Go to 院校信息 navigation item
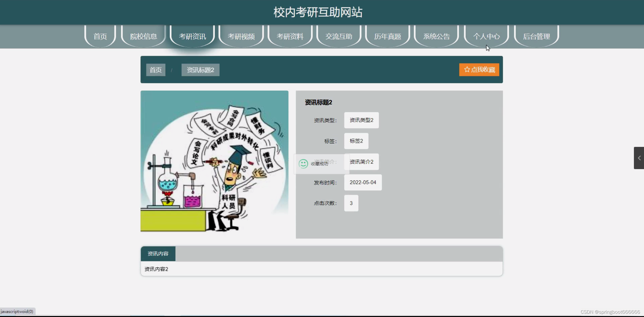The height and width of the screenshot is (317, 644). [x=143, y=37]
